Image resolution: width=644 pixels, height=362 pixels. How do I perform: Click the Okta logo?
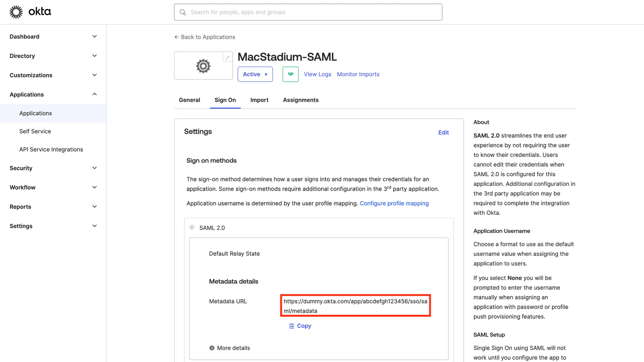(x=30, y=12)
